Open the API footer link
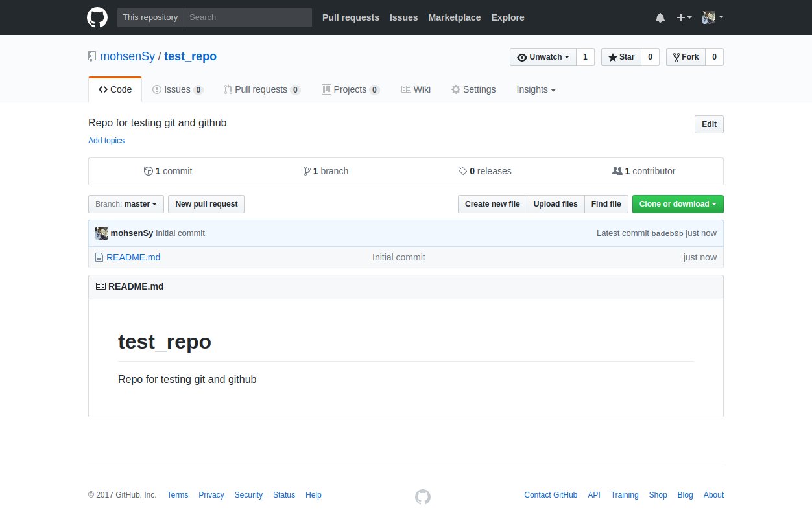Image resolution: width=812 pixels, height=532 pixels. [x=594, y=495]
